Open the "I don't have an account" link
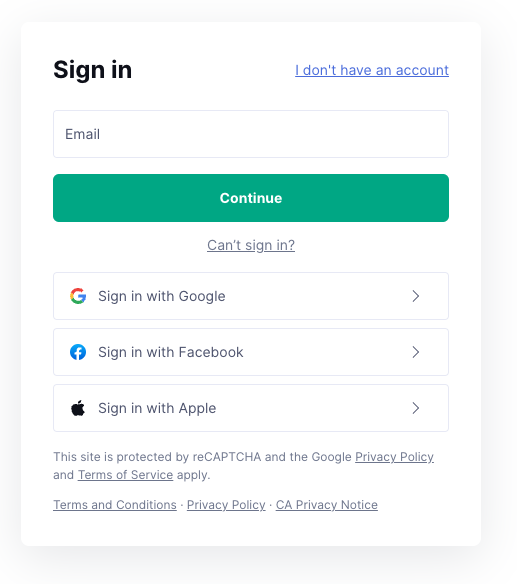Image resolution: width=517 pixels, height=584 pixels. [372, 70]
